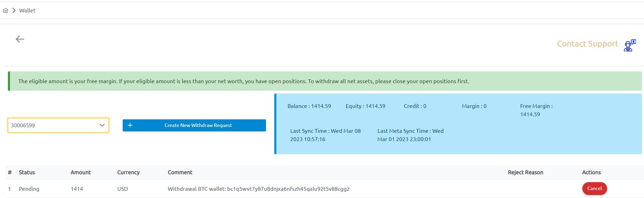
Task: Click the 1414 amount cell
Action: tap(77, 189)
